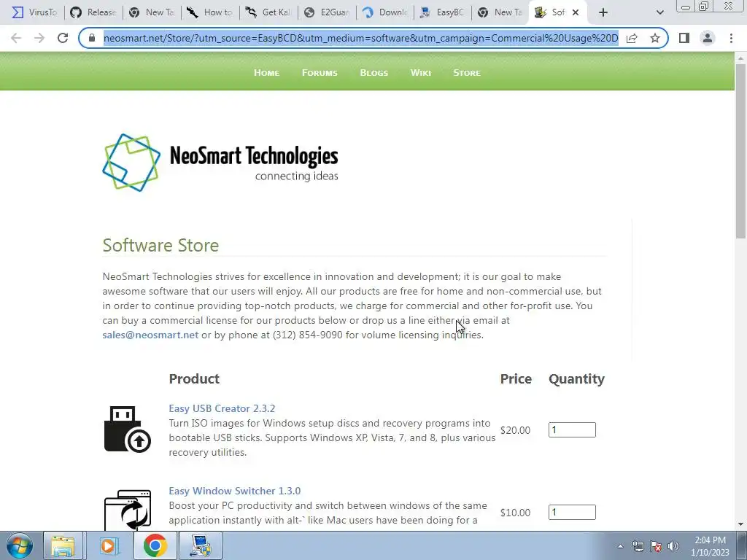Click the network tray icon
The height and width of the screenshot is (560, 747).
pyautogui.click(x=638, y=546)
